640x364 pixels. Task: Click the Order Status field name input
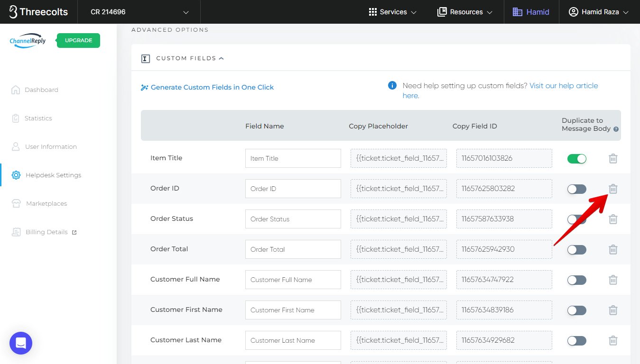tap(293, 219)
